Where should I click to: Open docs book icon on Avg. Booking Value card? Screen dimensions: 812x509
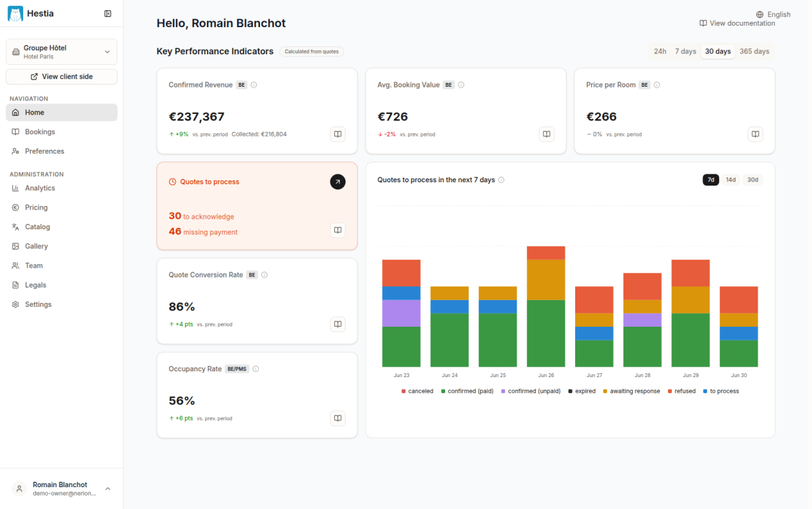(547, 134)
